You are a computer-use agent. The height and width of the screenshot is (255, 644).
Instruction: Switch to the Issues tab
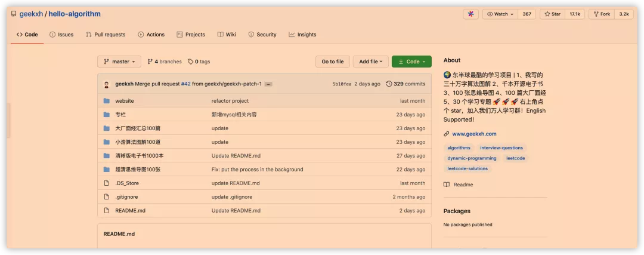(61, 35)
